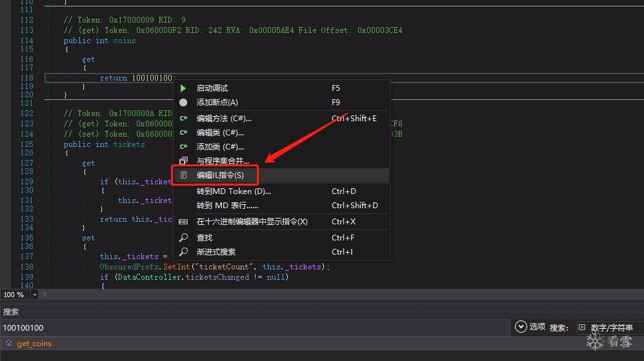The width and height of the screenshot is (644, 361).
Task: Choose 编辑方法 (C#) from the context menu
Action: pyautogui.click(x=224, y=119)
